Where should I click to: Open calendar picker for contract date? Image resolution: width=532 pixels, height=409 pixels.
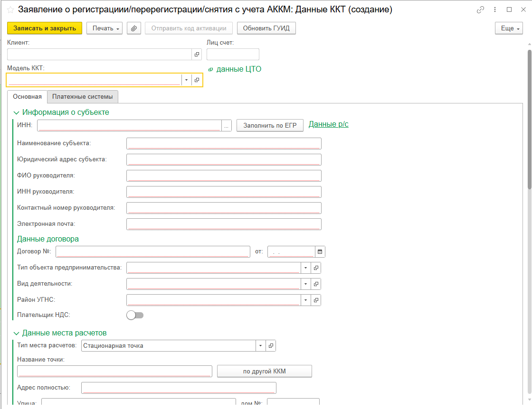pyautogui.click(x=320, y=252)
